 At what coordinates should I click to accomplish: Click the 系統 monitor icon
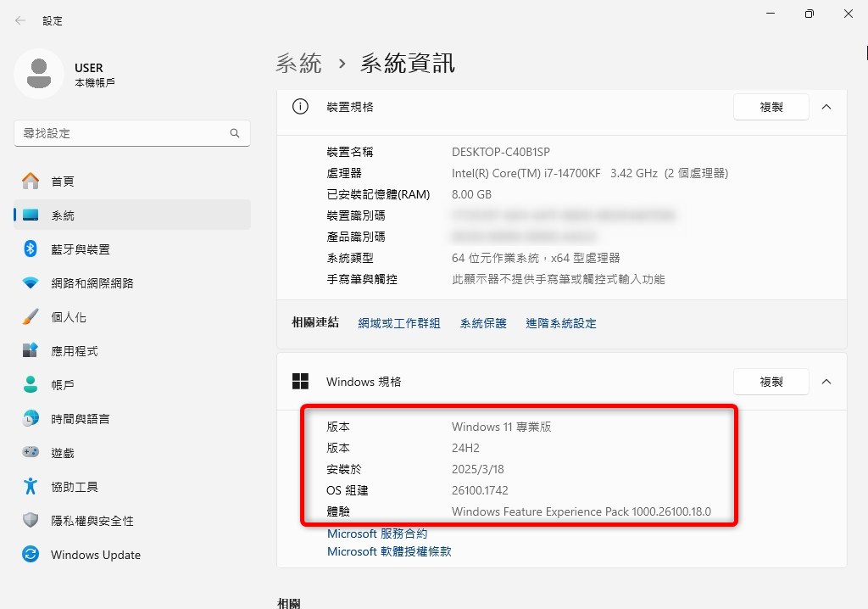coord(31,215)
